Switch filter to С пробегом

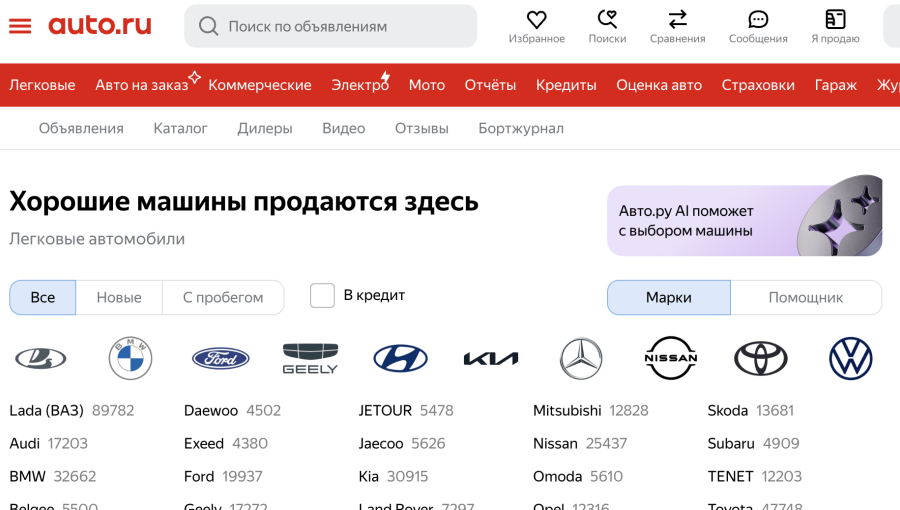click(x=223, y=297)
